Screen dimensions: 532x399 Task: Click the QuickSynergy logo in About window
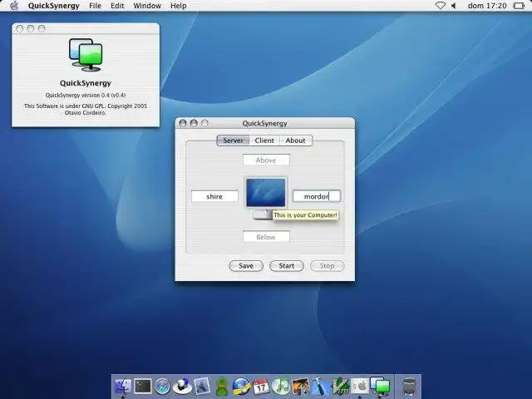coord(86,55)
